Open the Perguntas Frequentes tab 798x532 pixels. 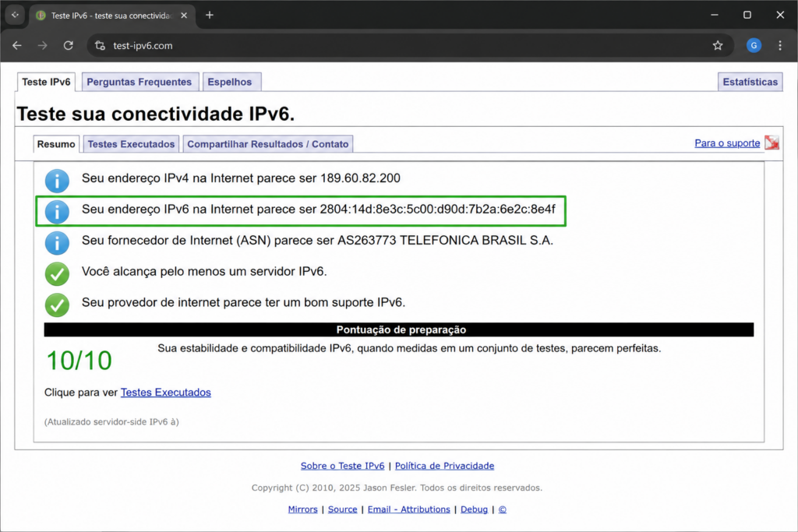[139, 82]
